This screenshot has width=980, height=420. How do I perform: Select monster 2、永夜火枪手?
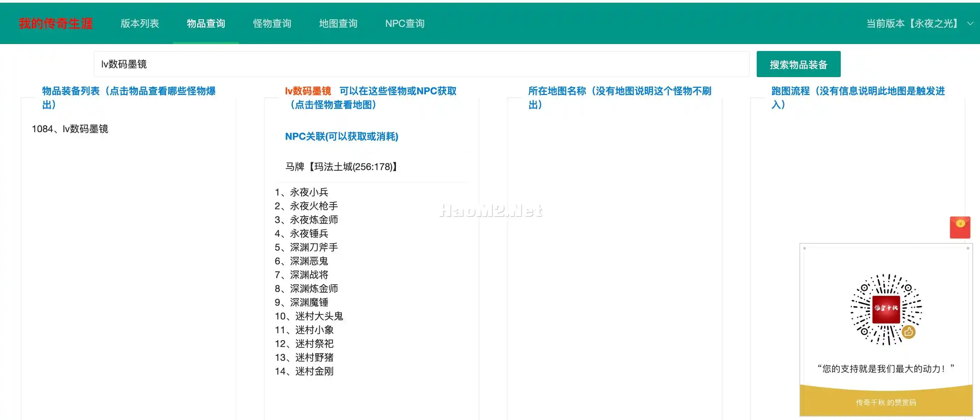point(306,206)
